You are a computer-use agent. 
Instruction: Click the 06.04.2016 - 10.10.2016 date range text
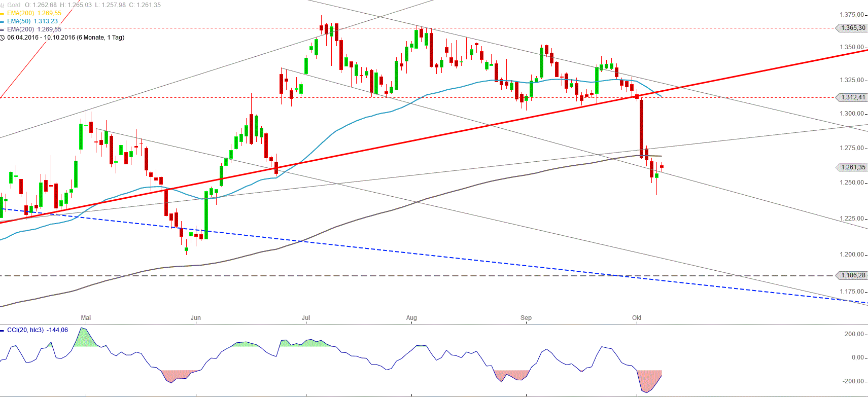click(65, 38)
